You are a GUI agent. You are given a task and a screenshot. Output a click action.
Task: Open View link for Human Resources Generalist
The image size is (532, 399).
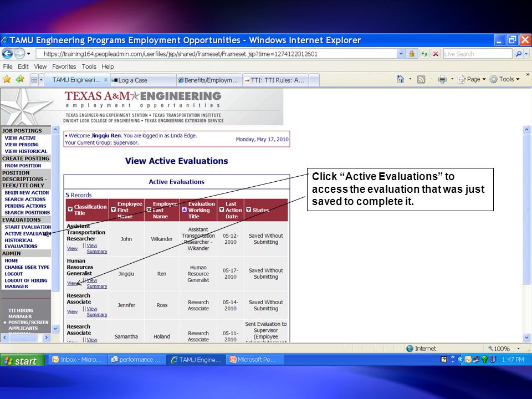coord(72,283)
